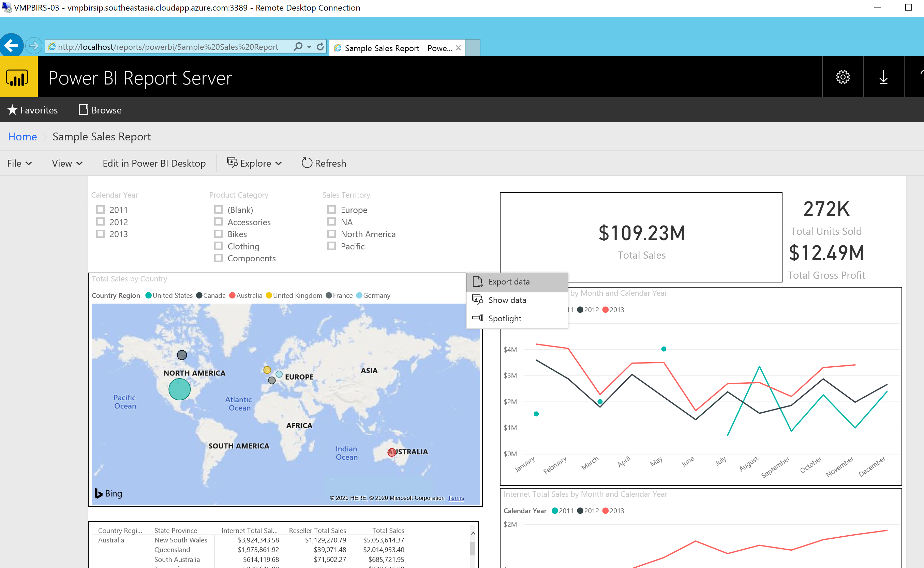Click Edit in Power BI Desktop
This screenshot has width=924, height=568.
(x=154, y=163)
